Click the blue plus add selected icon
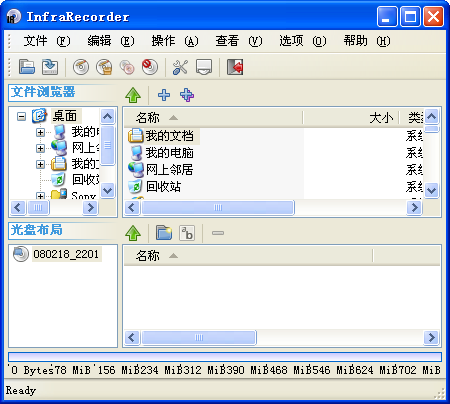The image size is (450, 404). pyautogui.click(x=164, y=95)
